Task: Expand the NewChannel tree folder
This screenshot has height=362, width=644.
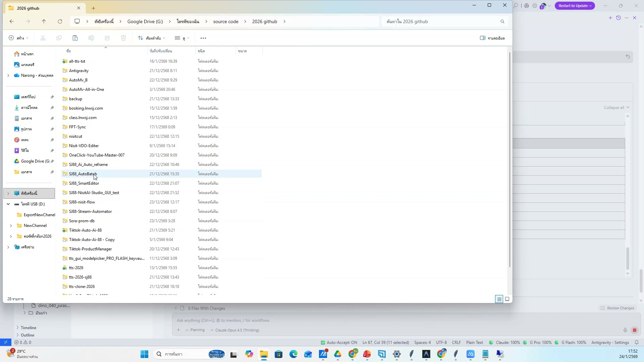Action: [x=11, y=226]
